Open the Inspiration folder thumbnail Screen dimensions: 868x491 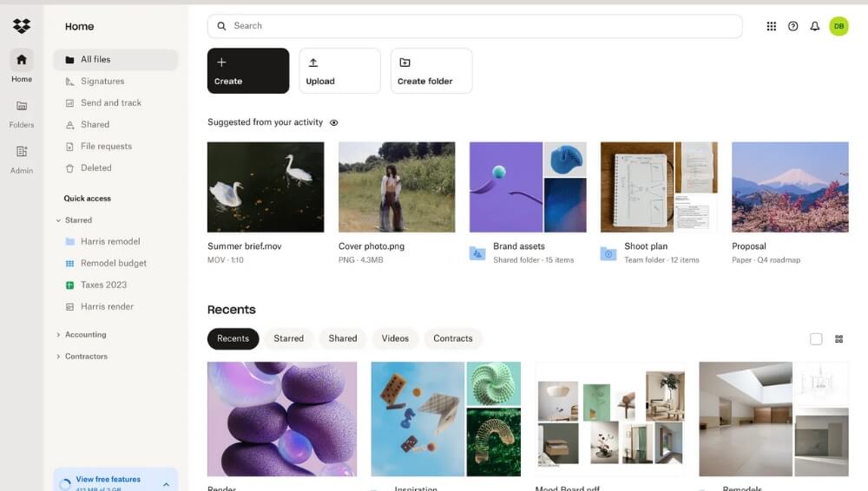click(446, 419)
